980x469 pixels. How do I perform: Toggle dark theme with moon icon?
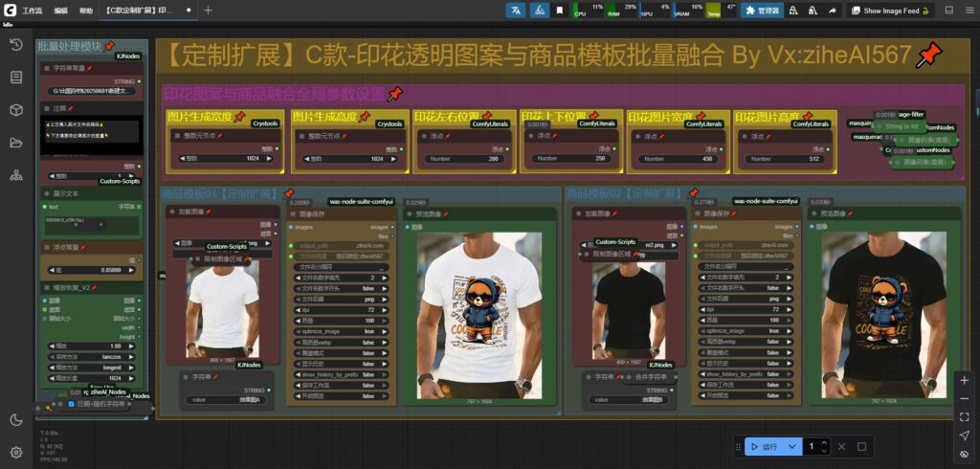[x=16, y=419]
